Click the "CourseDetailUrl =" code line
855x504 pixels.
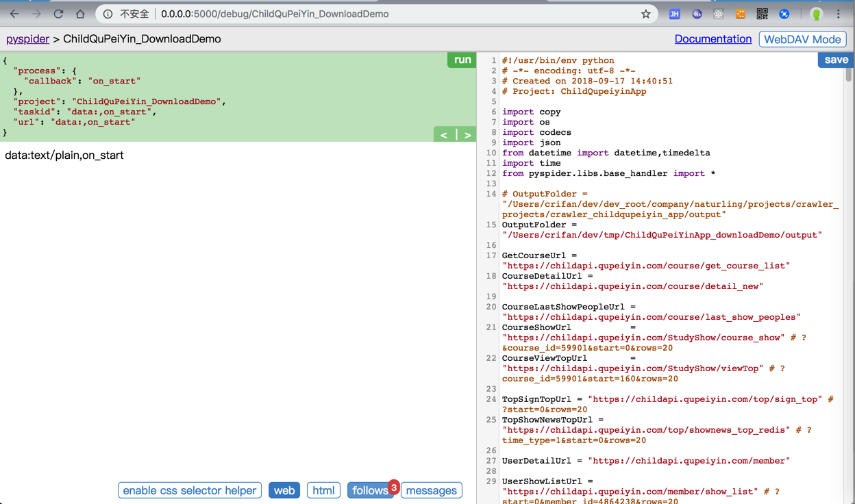tap(547, 276)
